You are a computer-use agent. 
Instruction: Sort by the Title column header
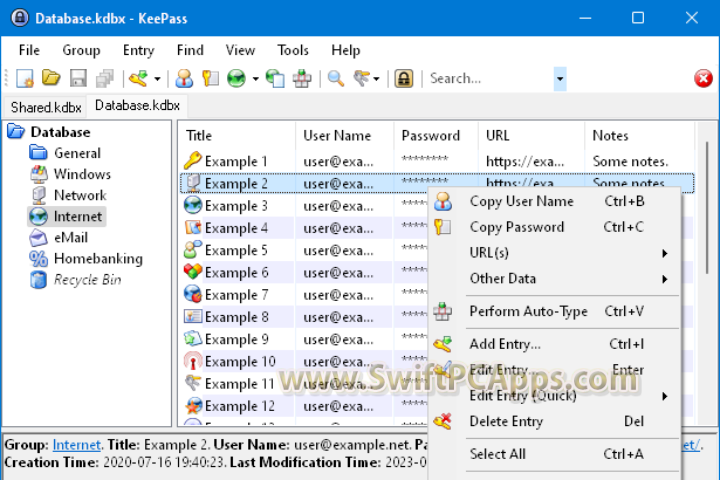click(237, 136)
